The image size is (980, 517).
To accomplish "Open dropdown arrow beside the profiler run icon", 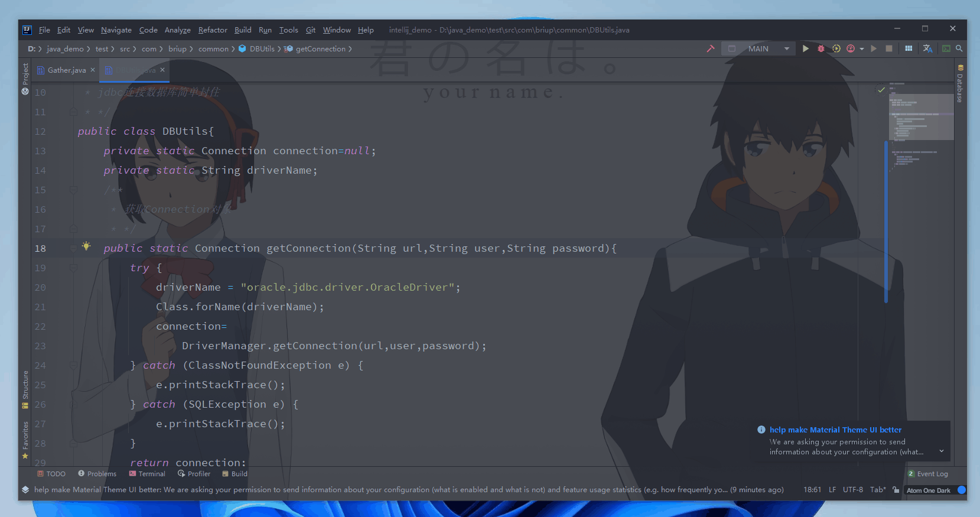I will [862, 48].
